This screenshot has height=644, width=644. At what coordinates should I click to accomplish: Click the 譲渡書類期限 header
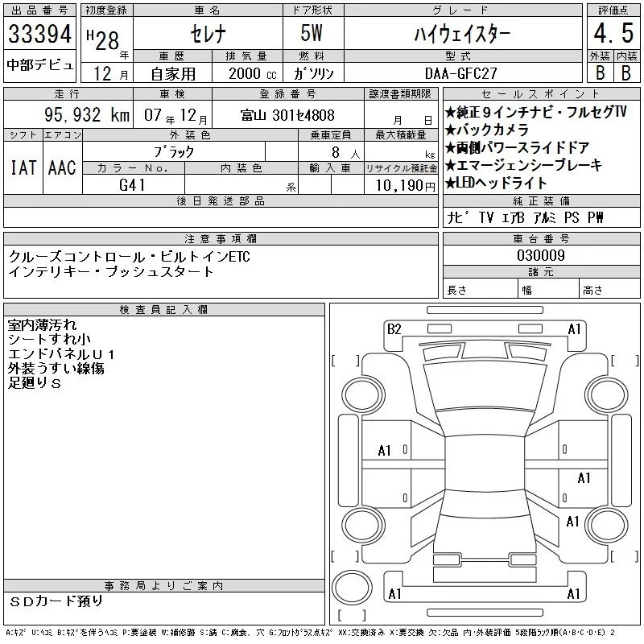tap(400, 94)
